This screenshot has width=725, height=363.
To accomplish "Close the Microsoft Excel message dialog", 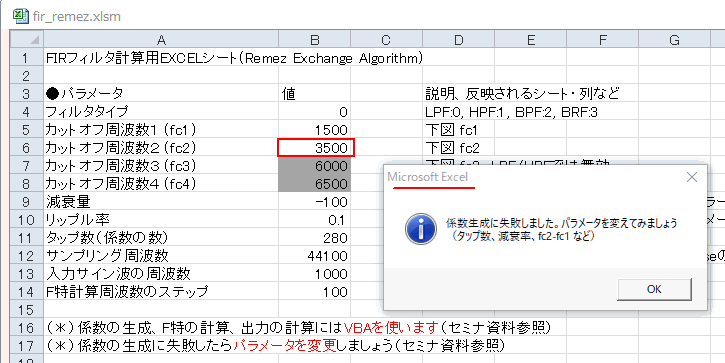I will 692,177.
